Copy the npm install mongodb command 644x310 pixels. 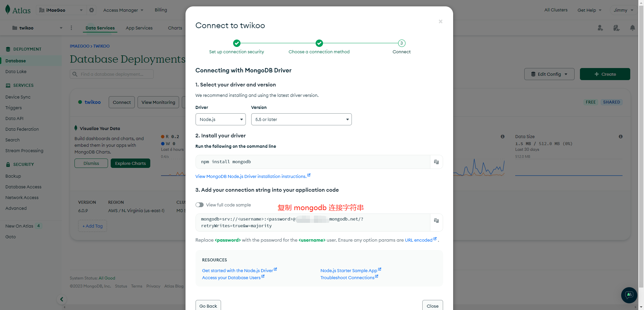pyautogui.click(x=436, y=162)
